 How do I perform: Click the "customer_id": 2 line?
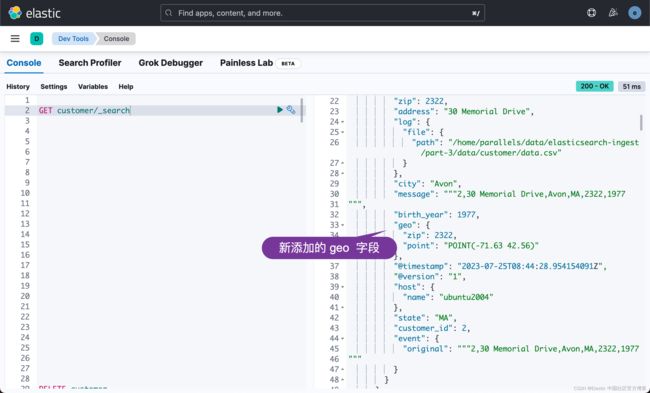point(432,328)
